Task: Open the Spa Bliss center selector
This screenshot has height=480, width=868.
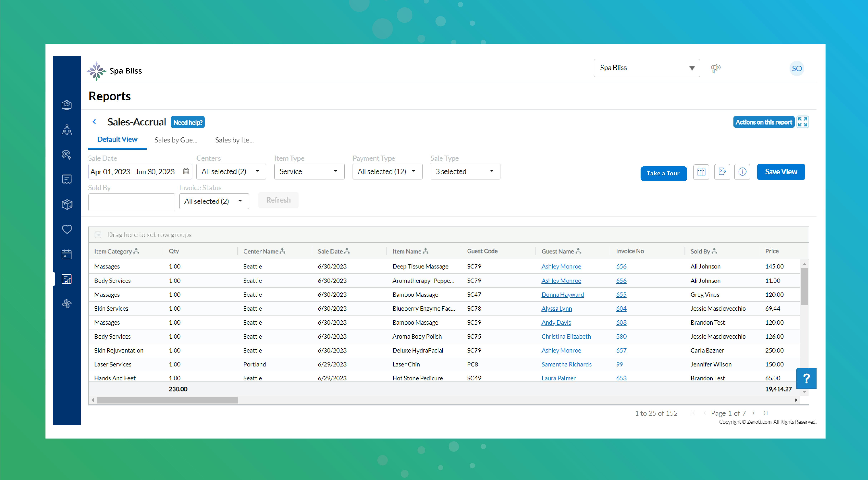Action: 646,68
